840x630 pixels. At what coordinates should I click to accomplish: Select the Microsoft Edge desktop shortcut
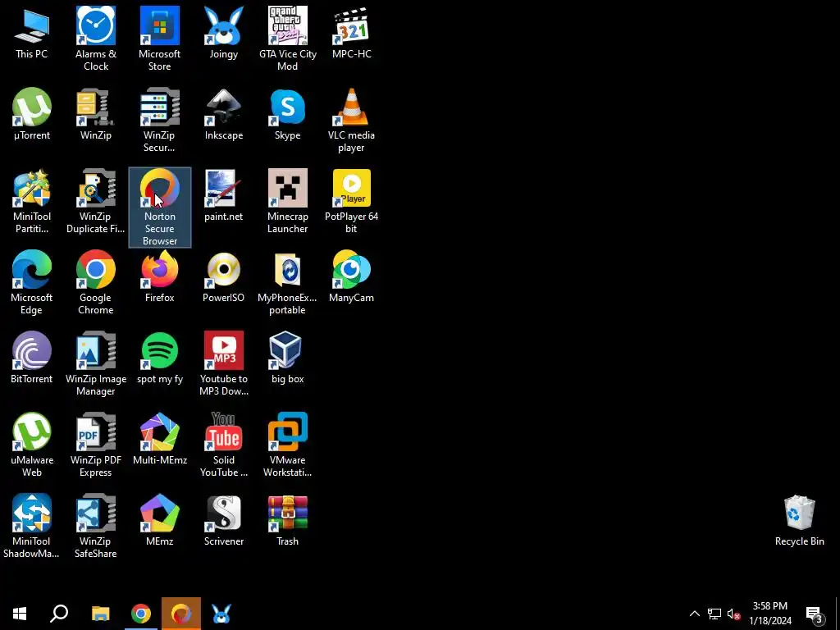[x=32, y=282]
